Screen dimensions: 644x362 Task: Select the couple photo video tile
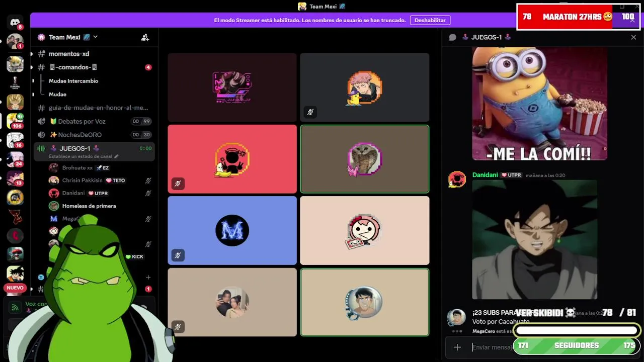coord(232,302)
